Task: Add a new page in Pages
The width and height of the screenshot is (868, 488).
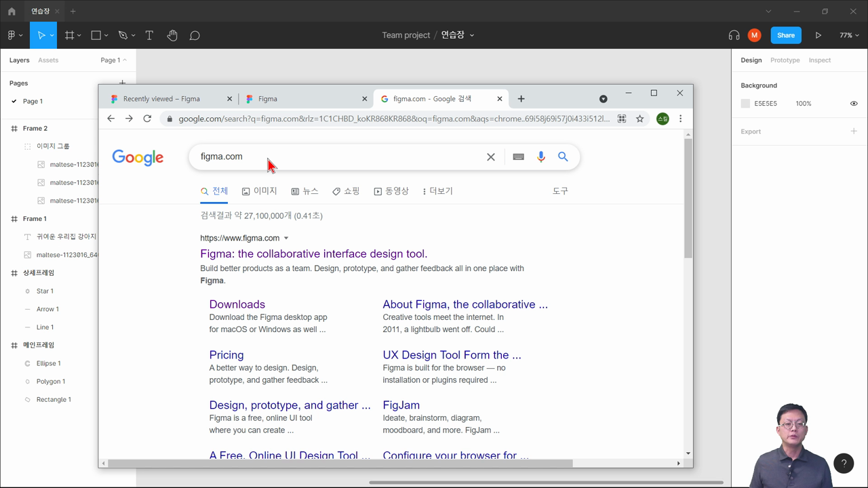Action: (x=122, y=83)
